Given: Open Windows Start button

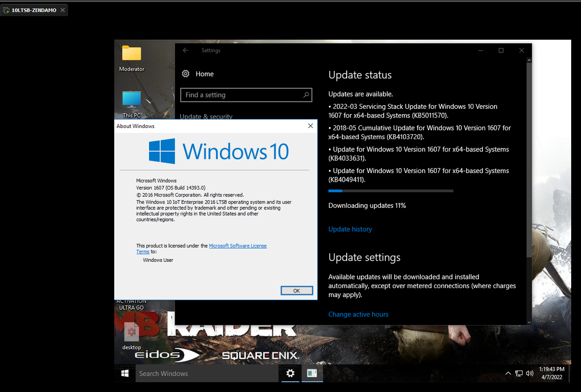Looking at the screenshot, I should [125, 373].
